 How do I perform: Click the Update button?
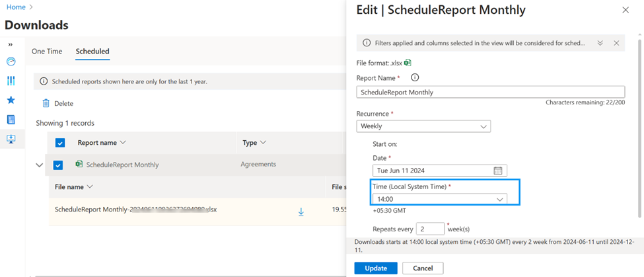point(375,268)
